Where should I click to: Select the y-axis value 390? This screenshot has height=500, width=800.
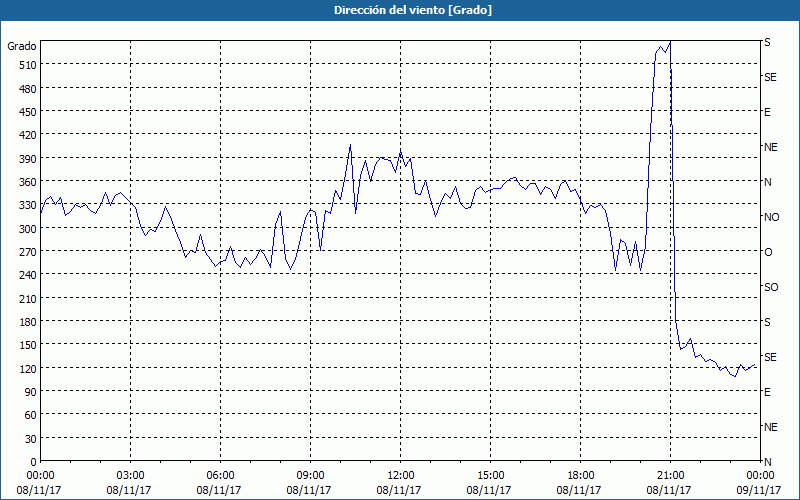(x=28, y=159)
